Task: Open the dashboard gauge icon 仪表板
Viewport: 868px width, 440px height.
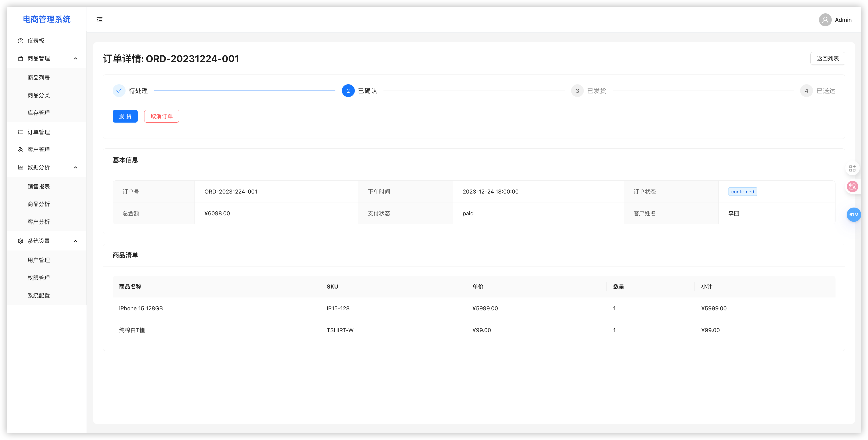Action: pos(20,41)
